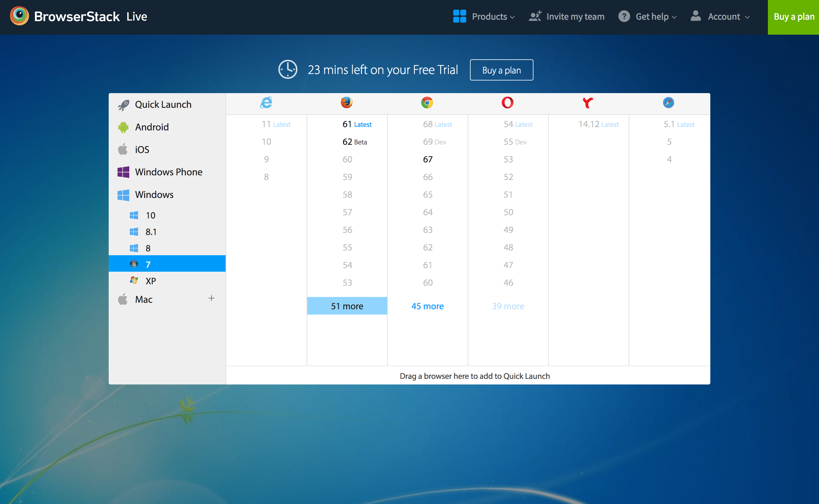This screenshot has width=819, height=504.
Task: Click the Mac apple icon
Action: coord(123,299)
